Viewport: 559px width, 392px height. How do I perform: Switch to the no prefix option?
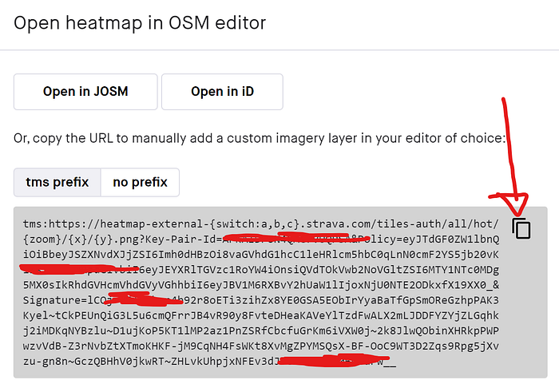tap(140, 182)
